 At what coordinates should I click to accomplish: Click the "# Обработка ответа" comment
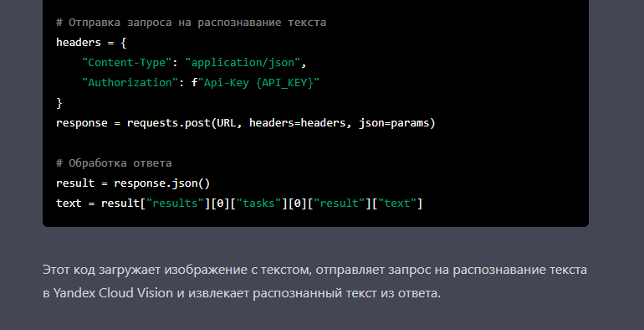click(x=114, y=163)
